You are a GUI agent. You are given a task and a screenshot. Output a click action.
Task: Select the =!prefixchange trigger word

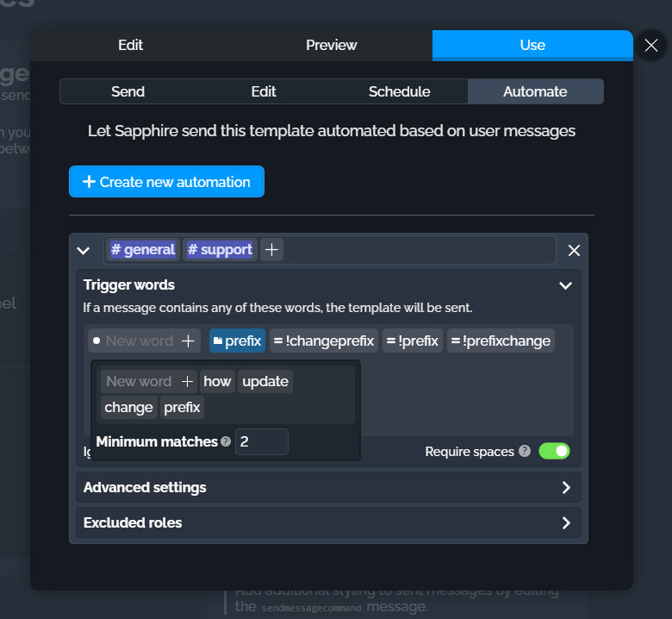pyautogui.click(x=501, y=341)
